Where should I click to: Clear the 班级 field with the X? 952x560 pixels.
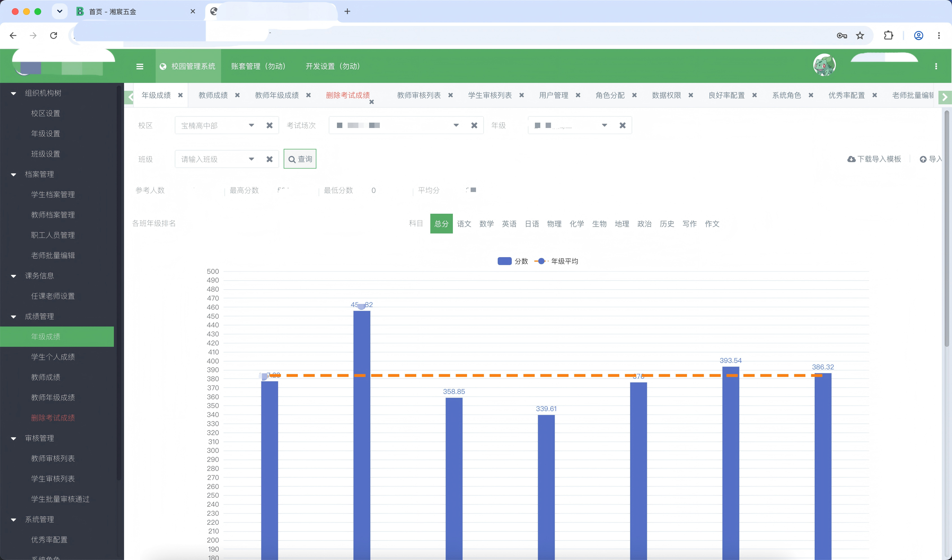pyautogui.click(x=269, y=159)
